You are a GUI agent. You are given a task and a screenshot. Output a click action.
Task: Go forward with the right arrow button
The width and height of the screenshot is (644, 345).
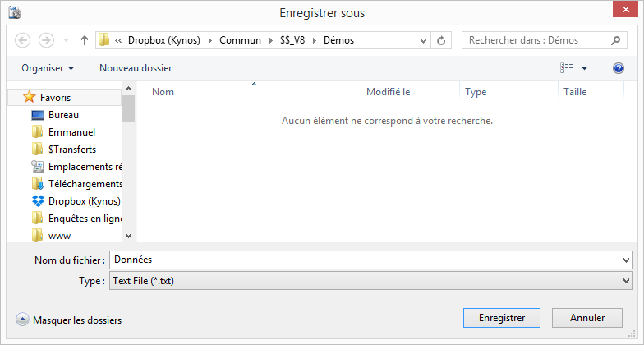(46, 40)
